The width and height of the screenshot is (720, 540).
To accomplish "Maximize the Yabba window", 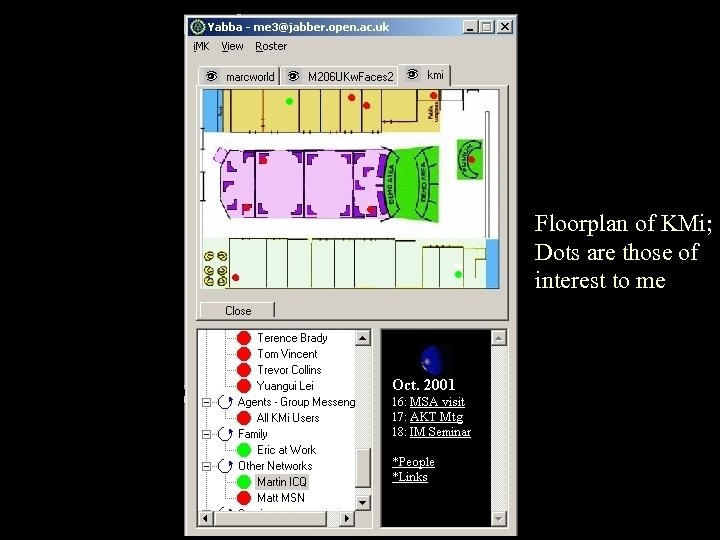I will click(x=487, y=27).
